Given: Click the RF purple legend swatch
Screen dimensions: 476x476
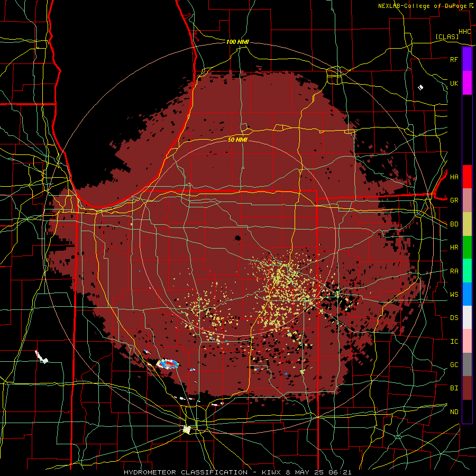Looking at the screenshot, I should pyautogui.click(x=467, y=59).
